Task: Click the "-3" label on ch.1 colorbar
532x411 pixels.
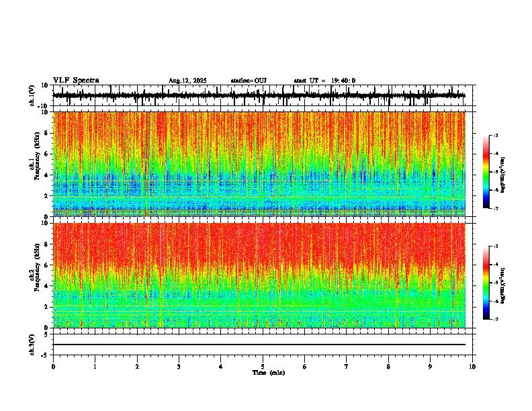Action: 496,136
